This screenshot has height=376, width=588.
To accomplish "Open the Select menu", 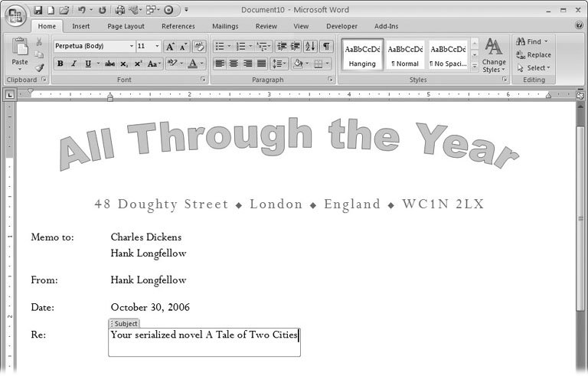I will tap(534, 68).
